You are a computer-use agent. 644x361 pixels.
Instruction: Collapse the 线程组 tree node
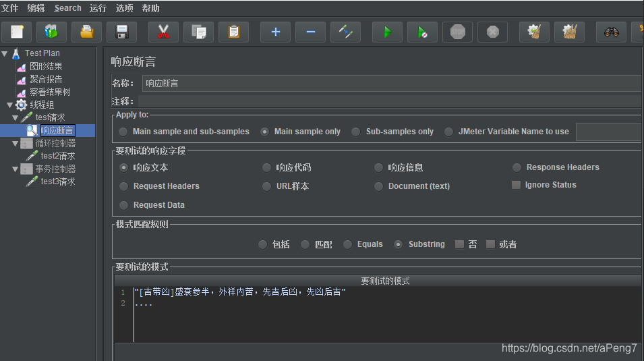tap(10, 105)
